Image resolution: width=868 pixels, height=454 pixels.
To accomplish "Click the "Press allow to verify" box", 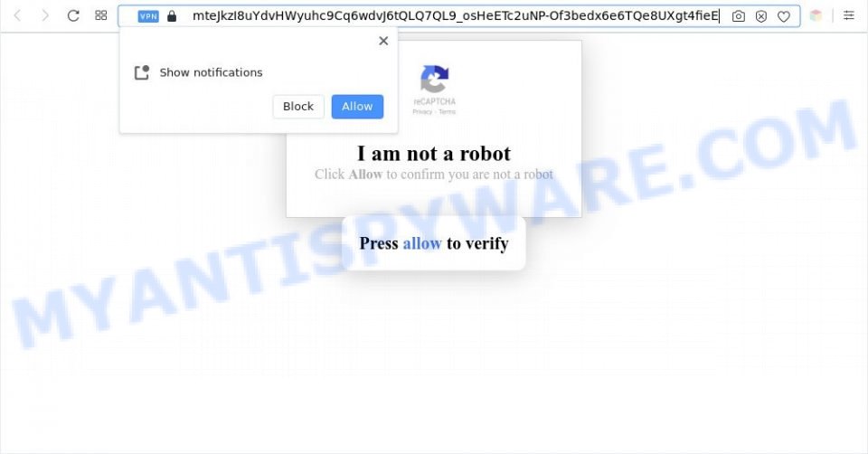I will pyautogui.click(x=433, y=243).
